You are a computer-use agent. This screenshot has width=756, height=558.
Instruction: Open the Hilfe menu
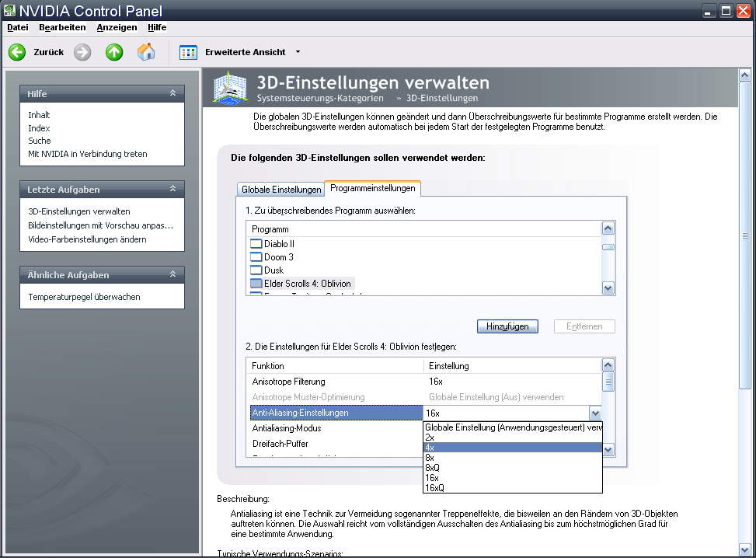pos(157,27)
